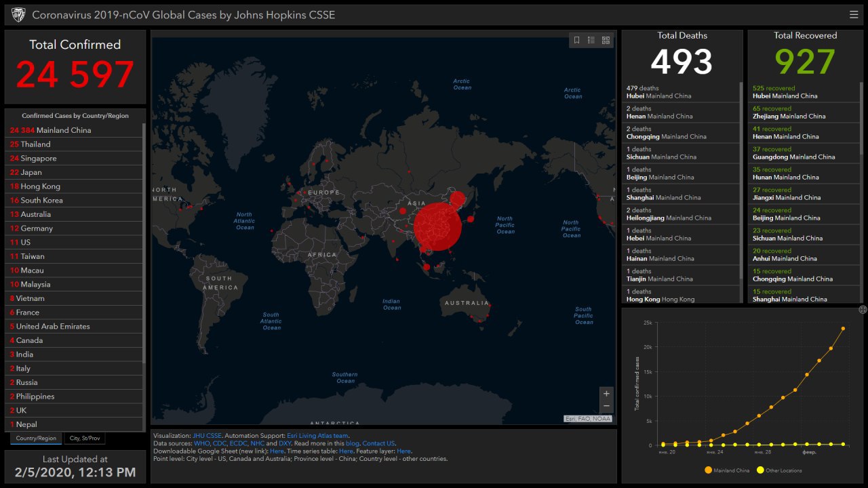Select United Arab Emirates in the country list
The width and height of the screenshot is (868, 488).
click(75, 327)
